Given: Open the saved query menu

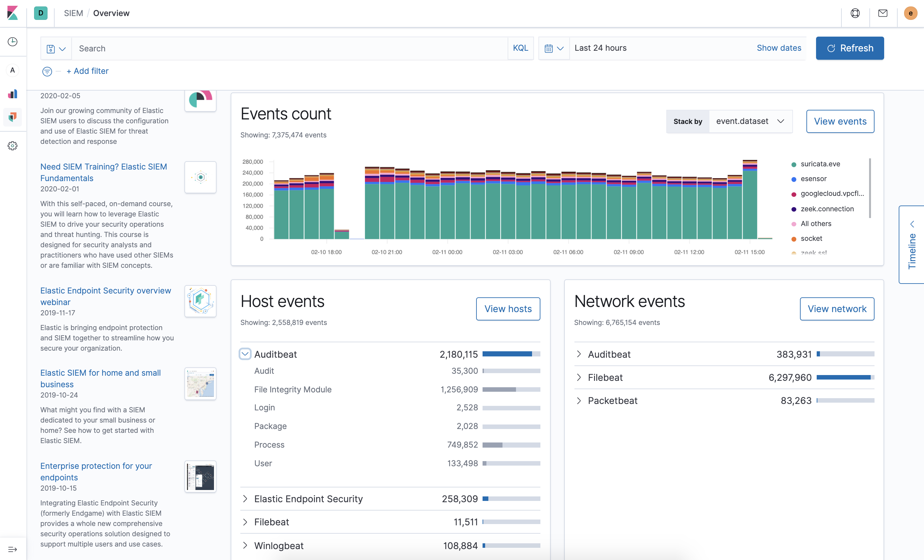Looking at the screenshot, I should 56,48.
